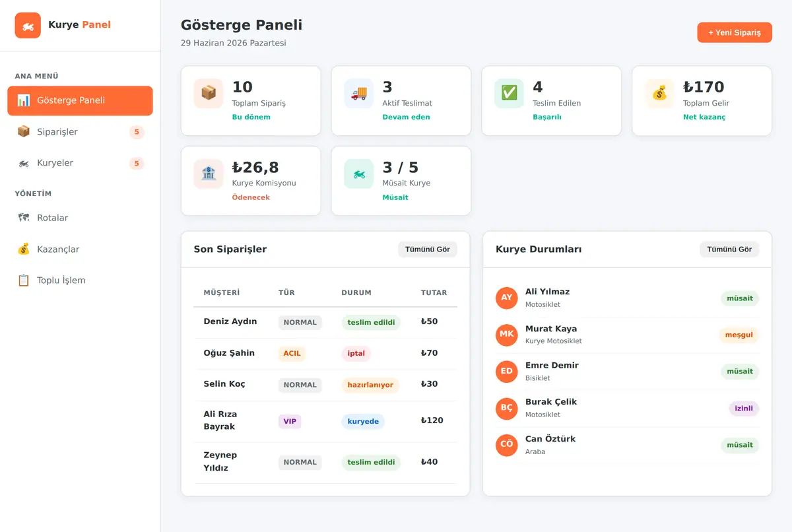Select customer Ali Rıza Bayrak
Screen dimensions: 792x532
click(220, 420)
